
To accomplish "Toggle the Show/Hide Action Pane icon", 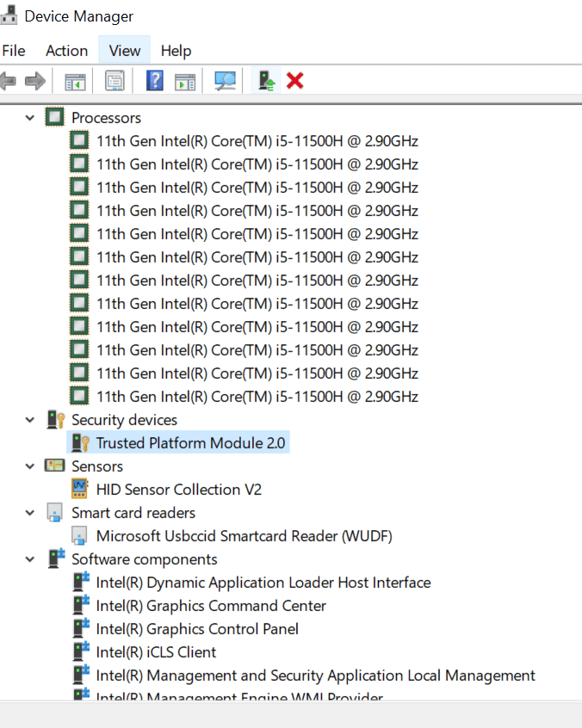I will (x=185, y=82).
